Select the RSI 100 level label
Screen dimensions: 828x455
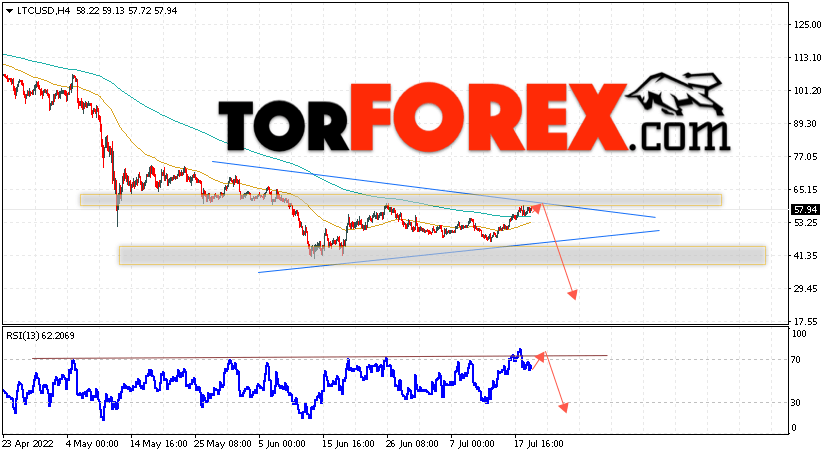coord(799,334)
